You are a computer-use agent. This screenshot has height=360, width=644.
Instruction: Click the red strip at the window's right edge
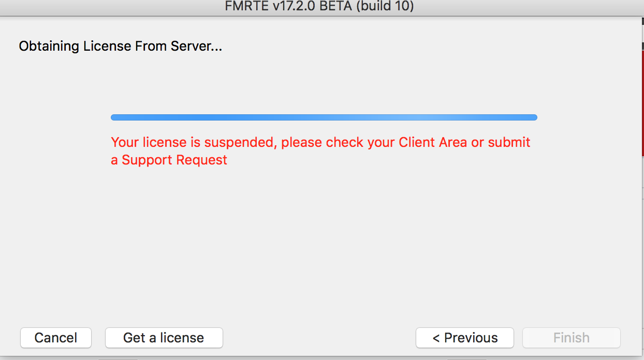(x=641, y=98)
